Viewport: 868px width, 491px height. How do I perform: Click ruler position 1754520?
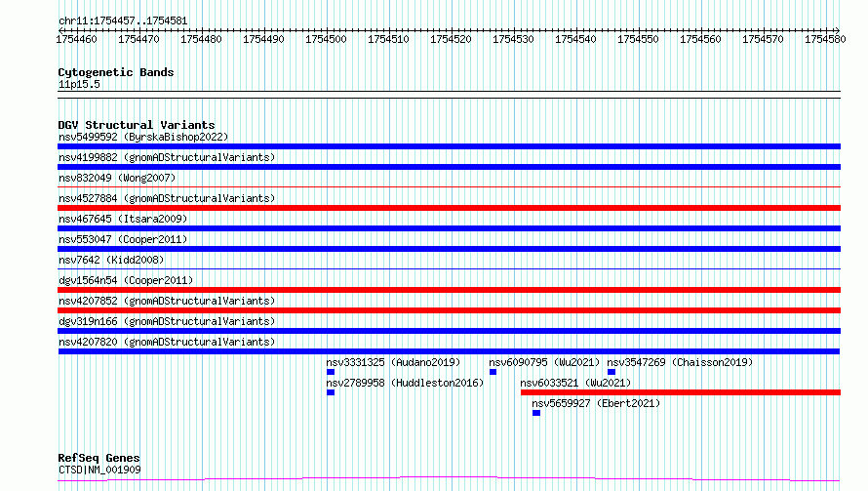(451, 39)
